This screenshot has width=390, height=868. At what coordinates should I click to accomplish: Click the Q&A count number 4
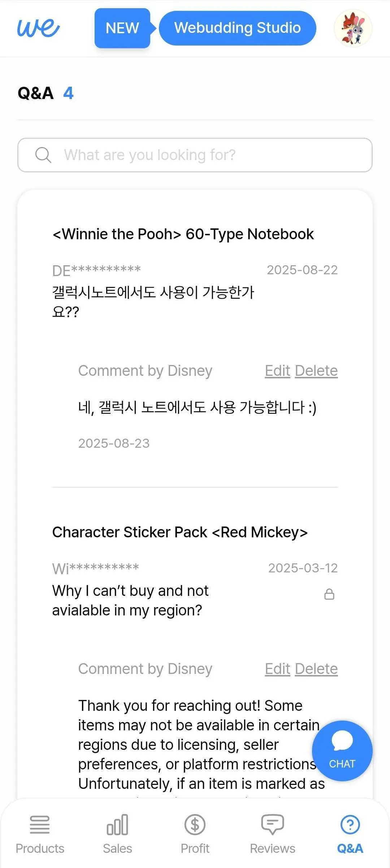(68, 93)
